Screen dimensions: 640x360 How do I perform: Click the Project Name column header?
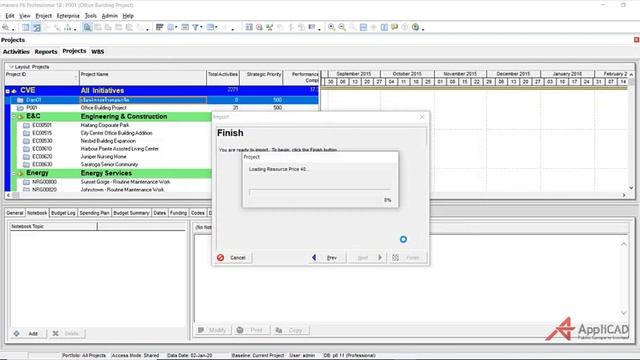[x=143, y=78]
